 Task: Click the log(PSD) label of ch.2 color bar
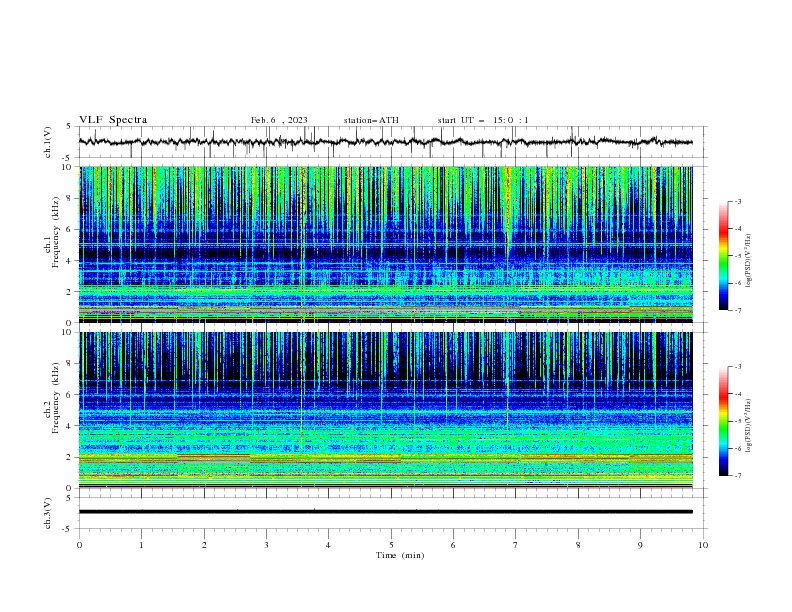point(749,426)
